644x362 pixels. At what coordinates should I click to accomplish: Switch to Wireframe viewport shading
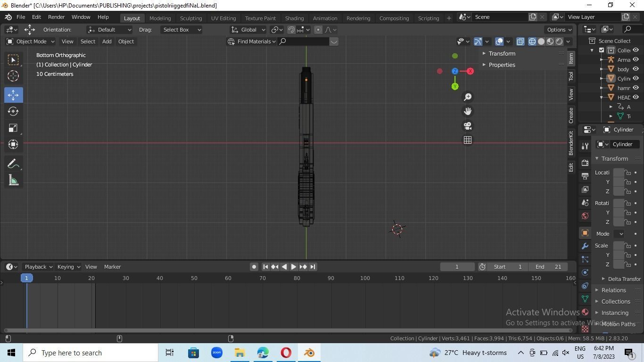[532, 41]
